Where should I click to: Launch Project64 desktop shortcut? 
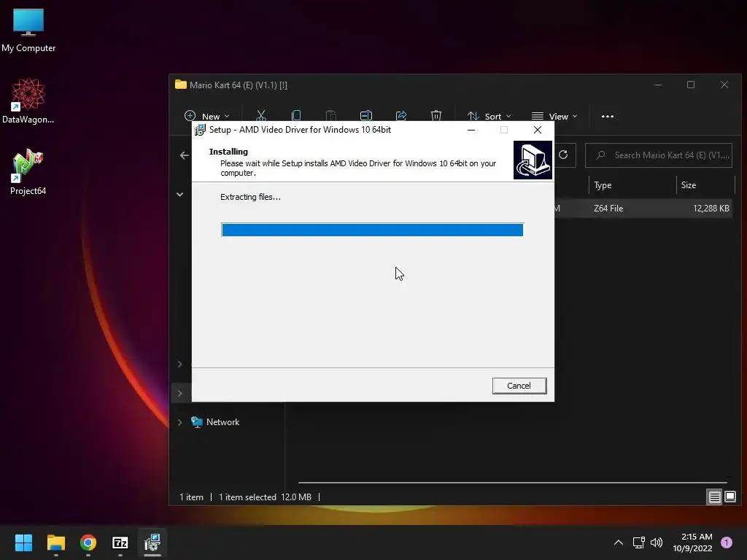[x=28, y=172]
